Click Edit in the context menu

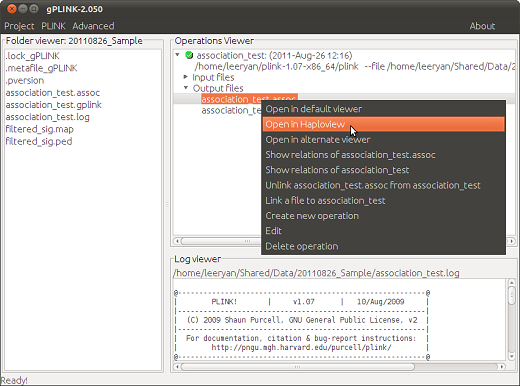[383, 231]
